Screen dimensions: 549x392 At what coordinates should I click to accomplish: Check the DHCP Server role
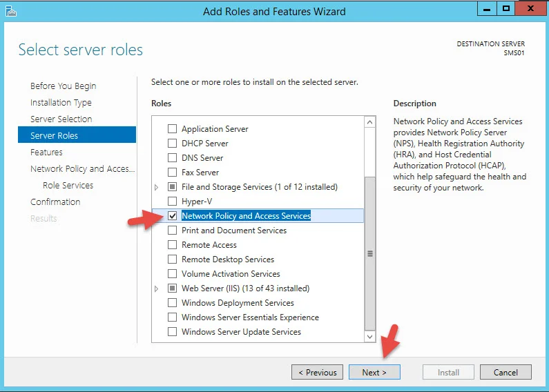point(172,143)
